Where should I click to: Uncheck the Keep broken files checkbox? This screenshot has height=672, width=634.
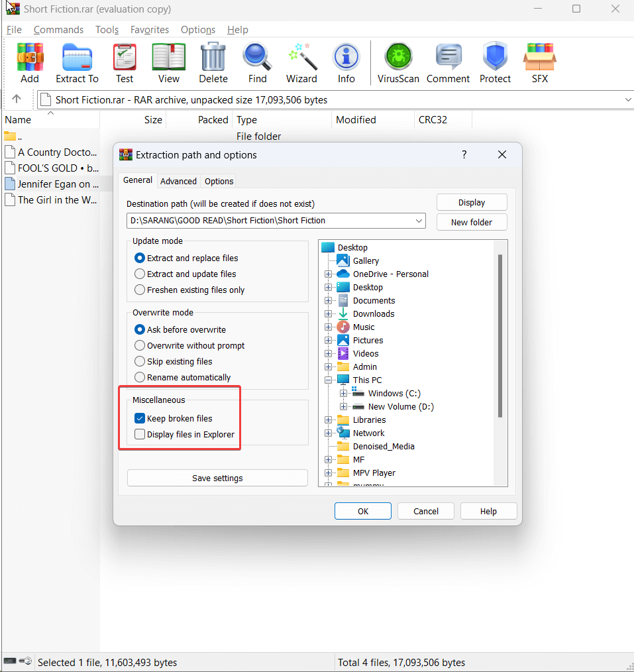pyautogui.click(x=140, y=418)
